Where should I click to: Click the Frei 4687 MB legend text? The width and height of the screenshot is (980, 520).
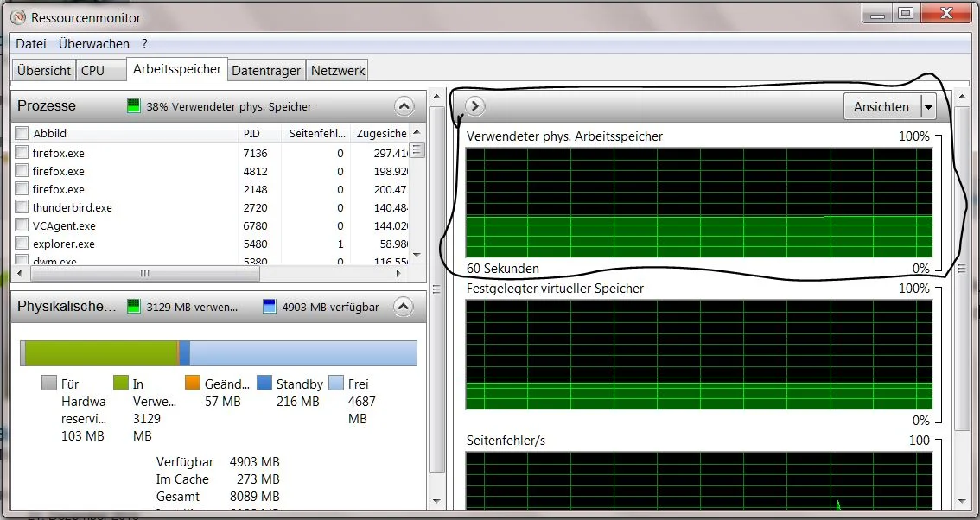pos(362,401)
